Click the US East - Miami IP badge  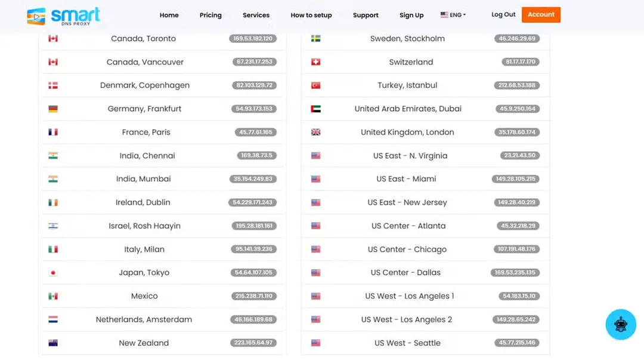pos(516,179)
